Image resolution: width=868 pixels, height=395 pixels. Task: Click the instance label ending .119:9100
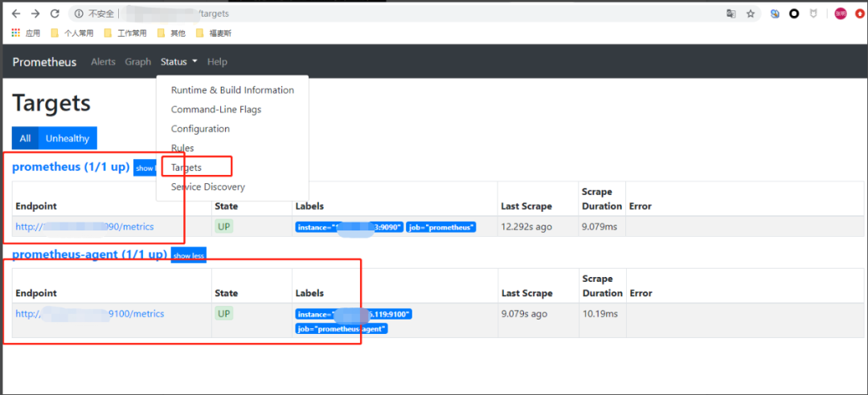click(354, 314)
